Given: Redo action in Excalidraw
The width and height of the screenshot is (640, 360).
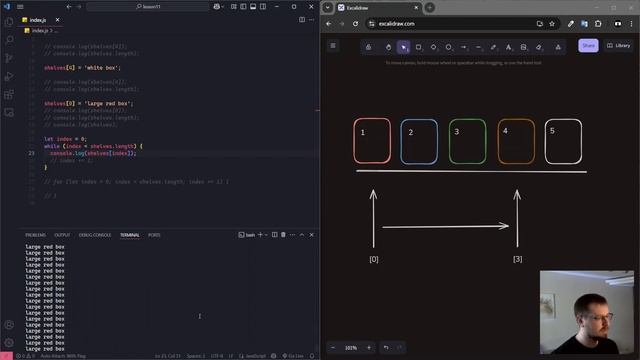Looking at the screenshot, I should point(400,348).
